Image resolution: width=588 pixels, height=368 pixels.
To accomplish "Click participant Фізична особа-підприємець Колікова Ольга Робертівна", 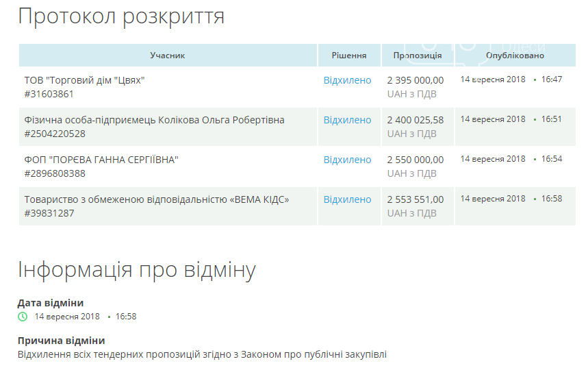I will point(154,120).
